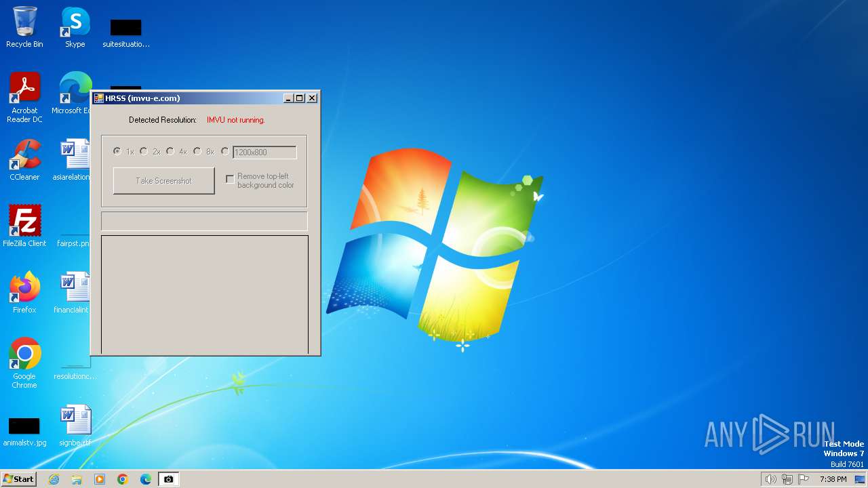Open the Recycle Bin desktop icon
Viewport: 868px width, 488px height.
pyautogui.click(x=24, y=27)
